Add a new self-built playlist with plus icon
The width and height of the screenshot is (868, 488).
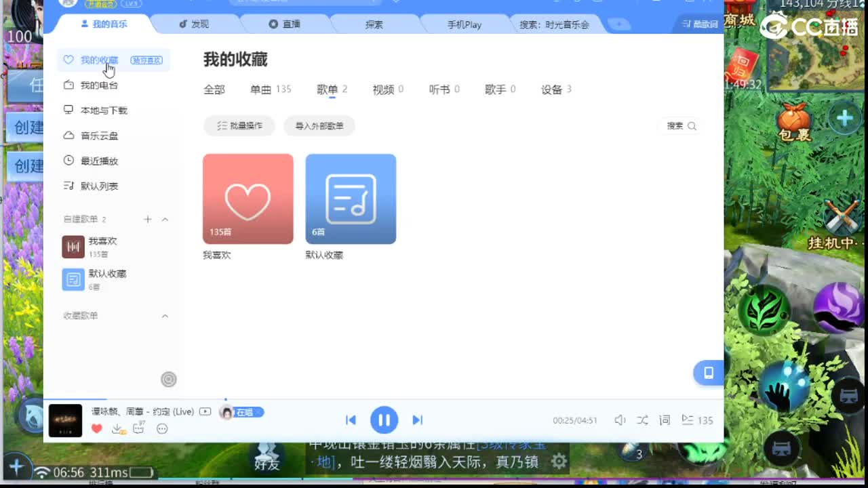click(148, 219)
